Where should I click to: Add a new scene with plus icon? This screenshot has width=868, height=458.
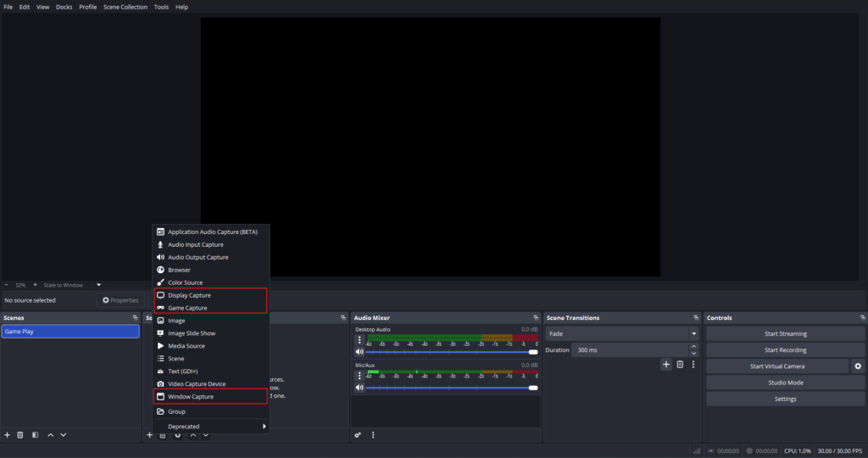[7, 435]
